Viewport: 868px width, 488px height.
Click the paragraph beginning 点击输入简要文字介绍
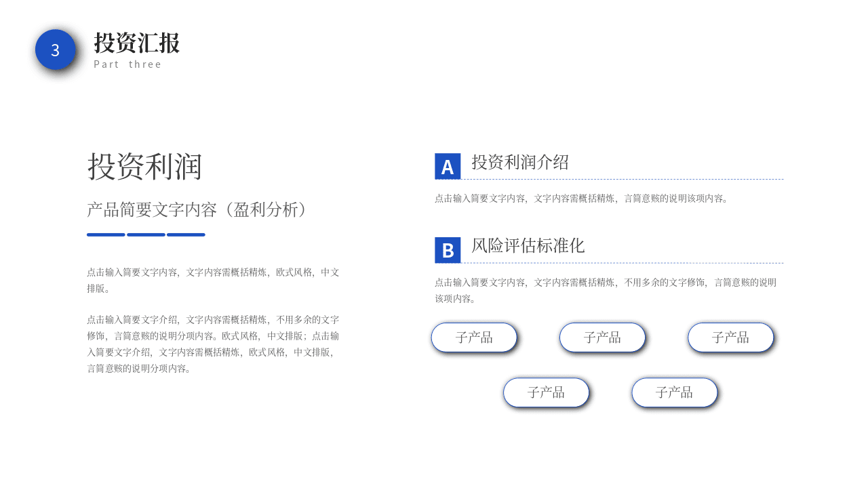pyautogui.click(x=213, y=344)
